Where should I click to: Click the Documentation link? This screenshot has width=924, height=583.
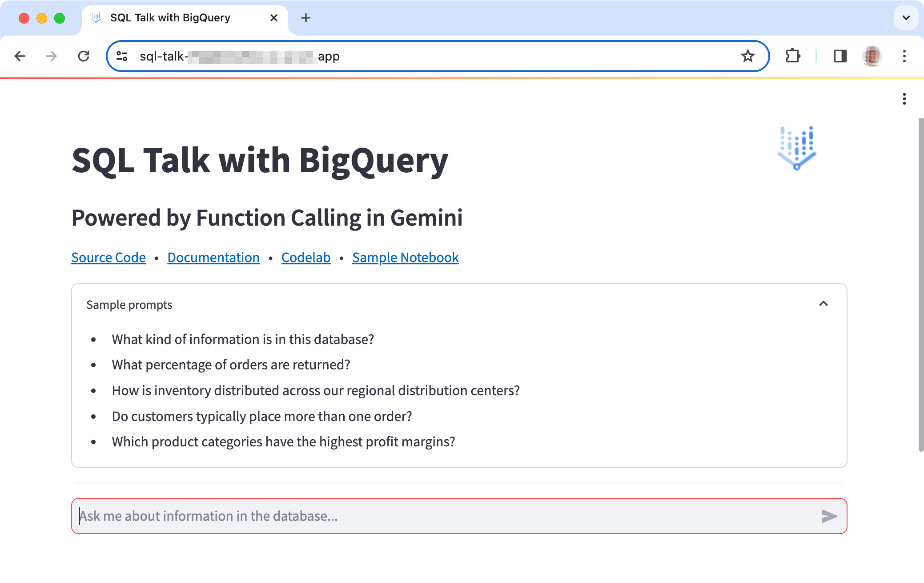[x=213, y=257]
